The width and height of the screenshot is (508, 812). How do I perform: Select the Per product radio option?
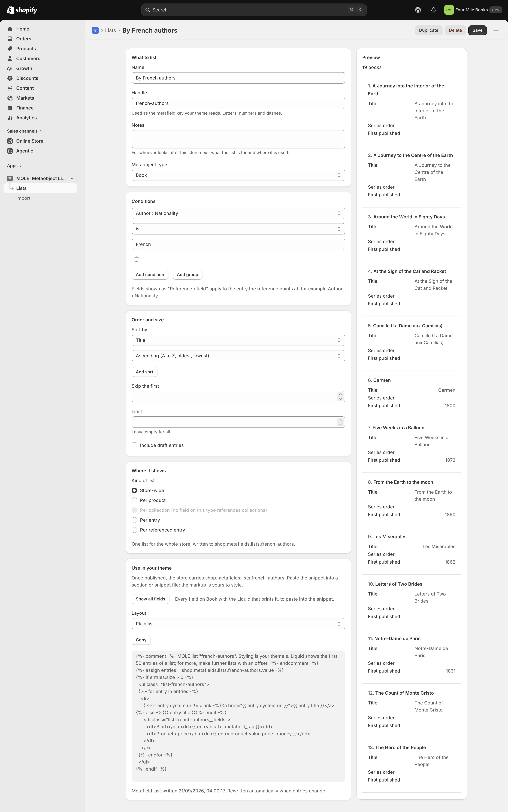[x=134, y=500]
